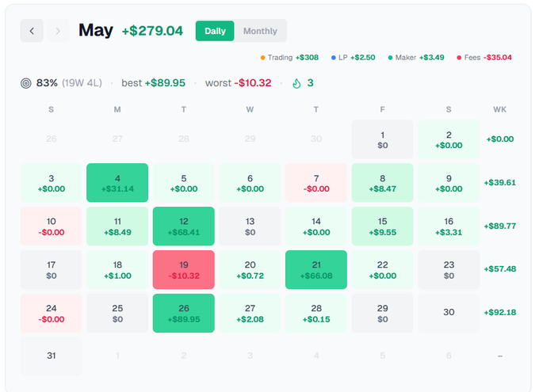Open May 12 cell showing +$68.41

184,226
